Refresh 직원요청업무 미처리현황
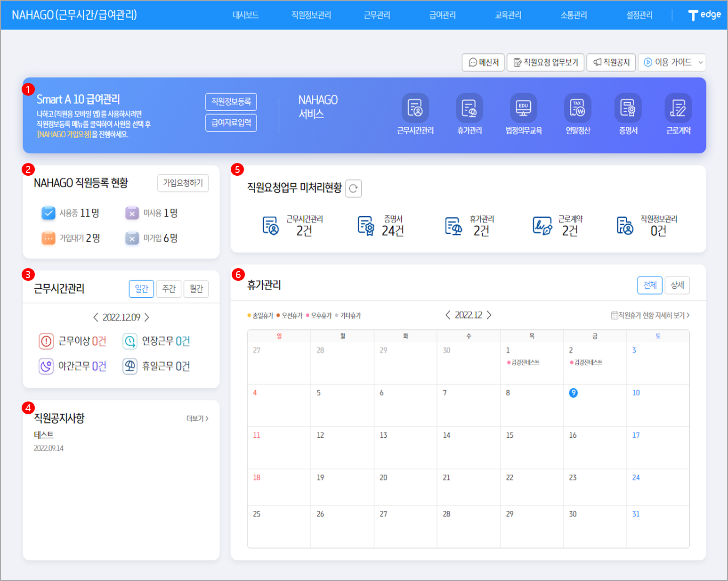The image size is (728, 581). pos(354,188)
